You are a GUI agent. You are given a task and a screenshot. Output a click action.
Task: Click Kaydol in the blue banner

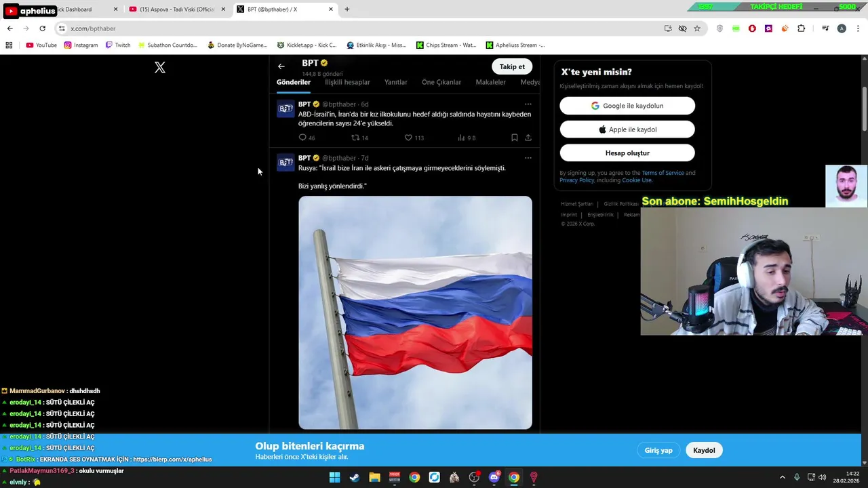tap(704, 450)
